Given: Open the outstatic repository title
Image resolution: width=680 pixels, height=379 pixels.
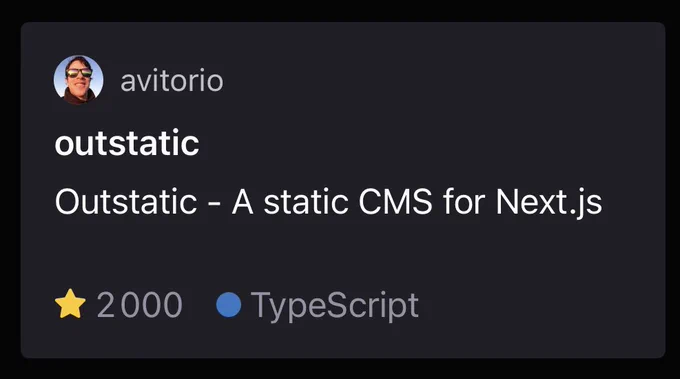Looking at the screenshot, I should (x=127, y=143).
